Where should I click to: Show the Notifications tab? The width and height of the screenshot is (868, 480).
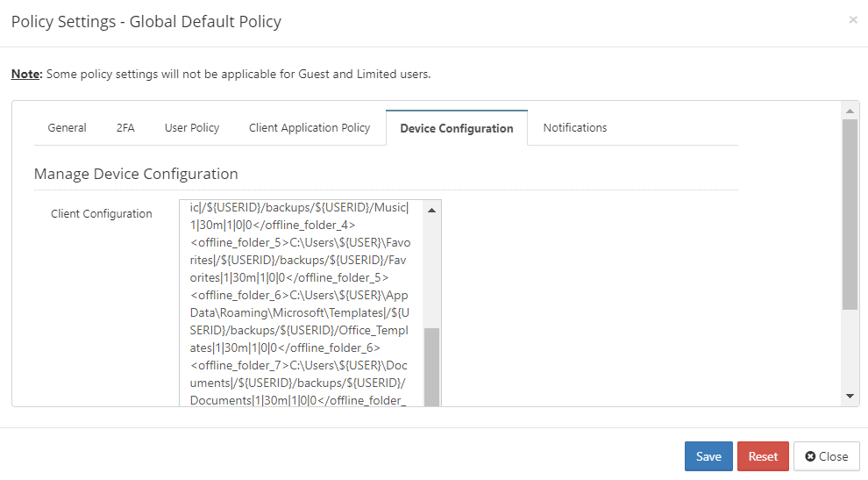(574, 128)
